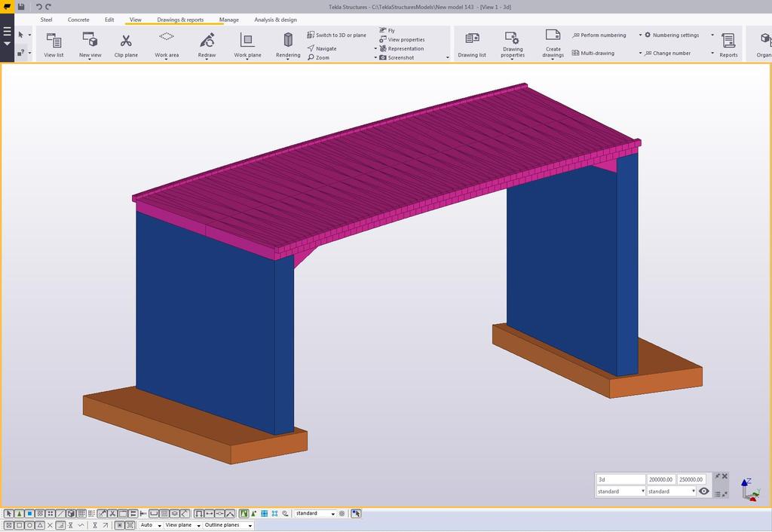The image size is (772, 532).
Task: Toggle the triangle snap switch
Action: pyautogui.click(x=40, y=525)
